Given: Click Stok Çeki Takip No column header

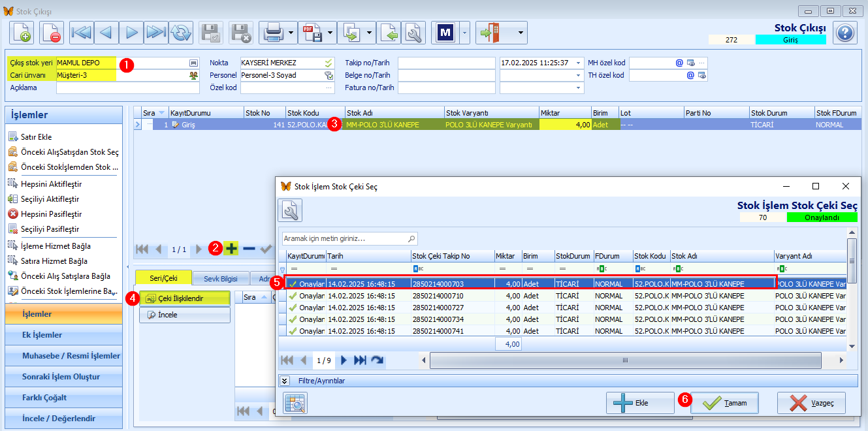Looking at the screenshot, I should coord(452,256).
